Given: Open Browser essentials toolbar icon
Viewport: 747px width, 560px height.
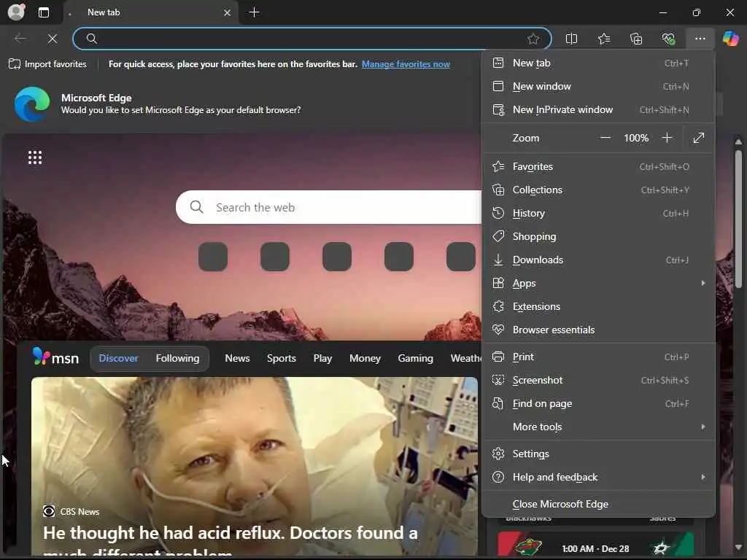Looking at the screenshot, I should (x=668, y=39).
